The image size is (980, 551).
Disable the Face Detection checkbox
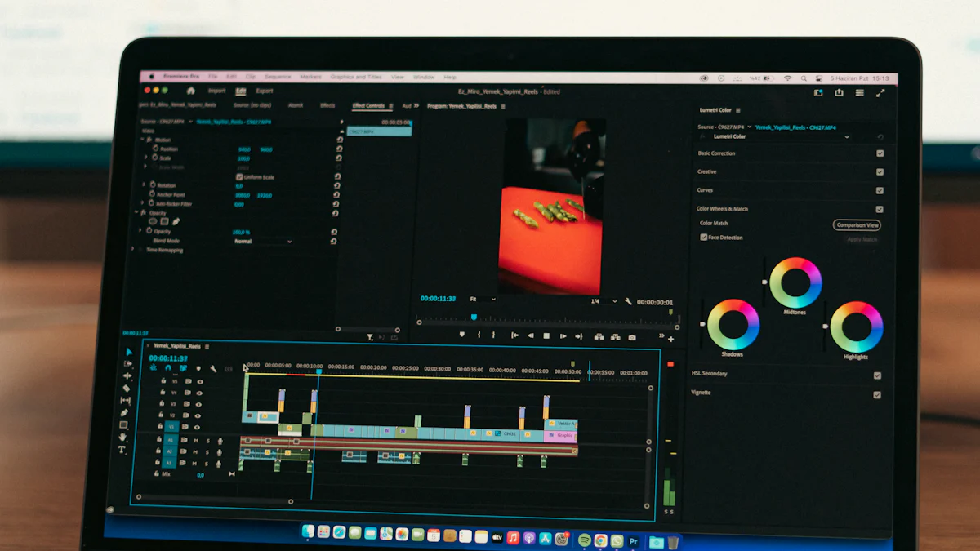[704, 237]
